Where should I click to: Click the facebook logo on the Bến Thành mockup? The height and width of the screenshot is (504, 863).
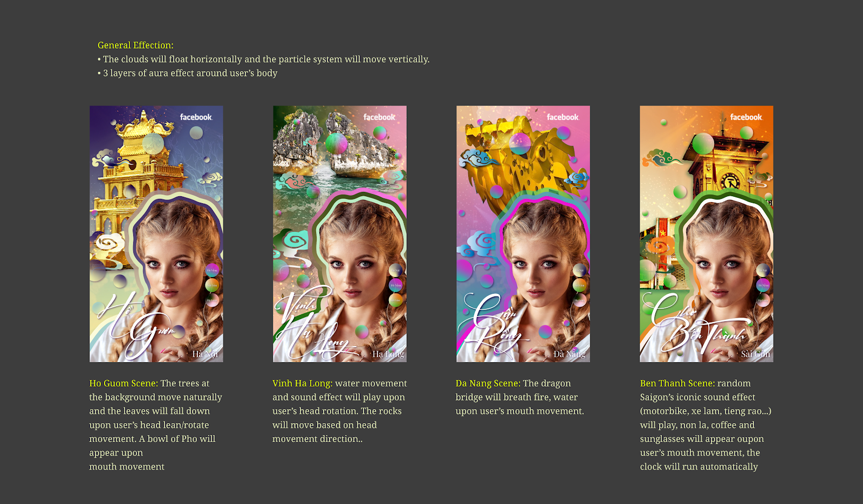[746, 117]
